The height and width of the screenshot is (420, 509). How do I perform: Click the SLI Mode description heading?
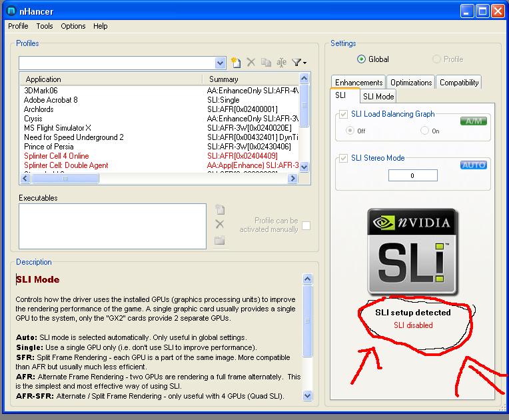coord(38,280)
